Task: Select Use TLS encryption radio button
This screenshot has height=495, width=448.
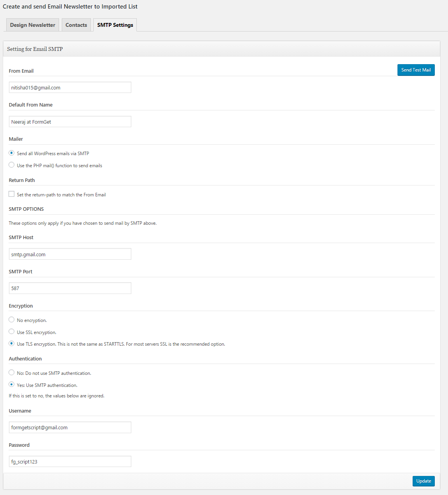Action: [x=12, y=343]
